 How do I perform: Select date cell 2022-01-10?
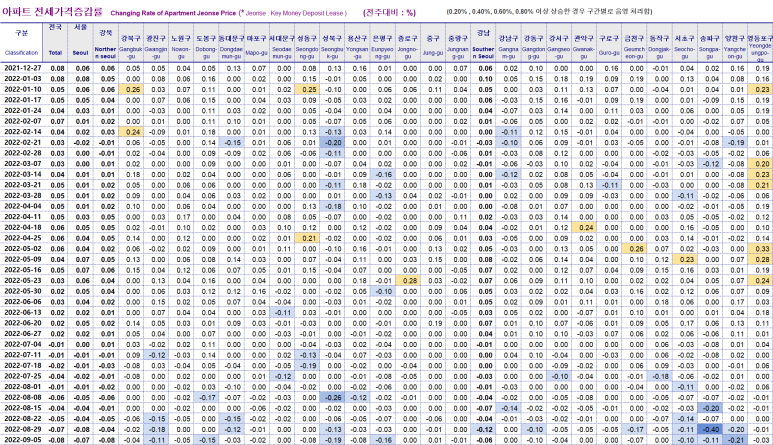click(22, 89)
